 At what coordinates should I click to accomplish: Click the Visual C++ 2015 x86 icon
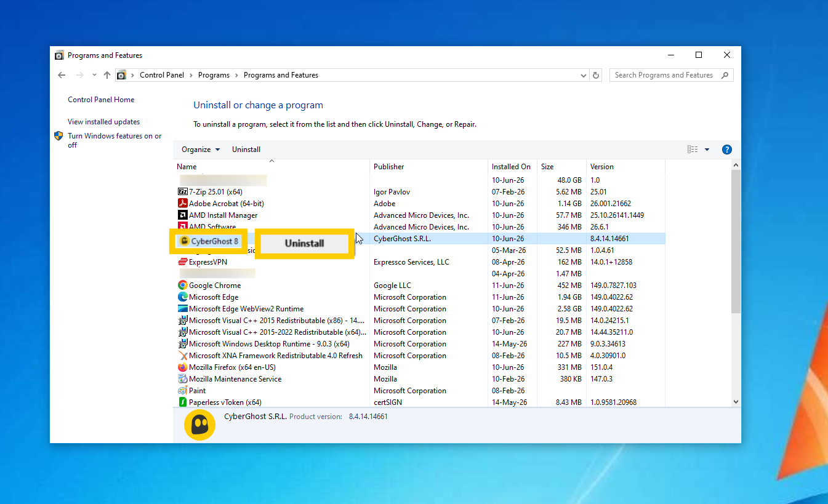182,321
